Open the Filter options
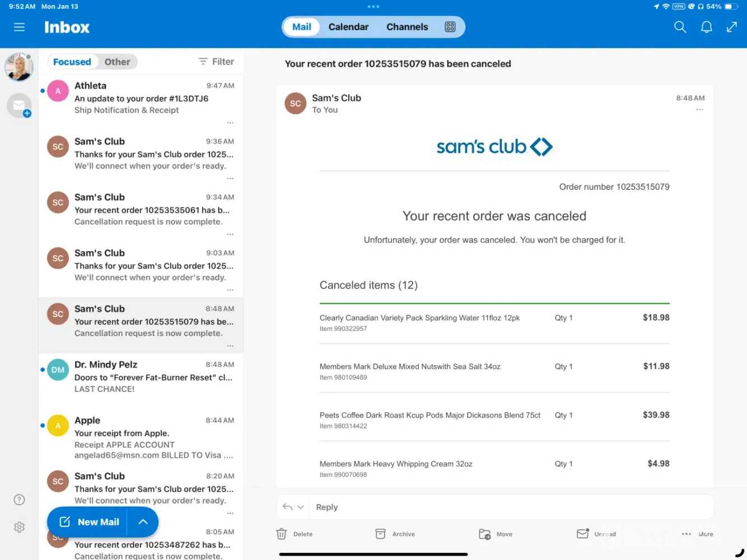The height and width of the screenshot is (560, 747). pos(216,62)
